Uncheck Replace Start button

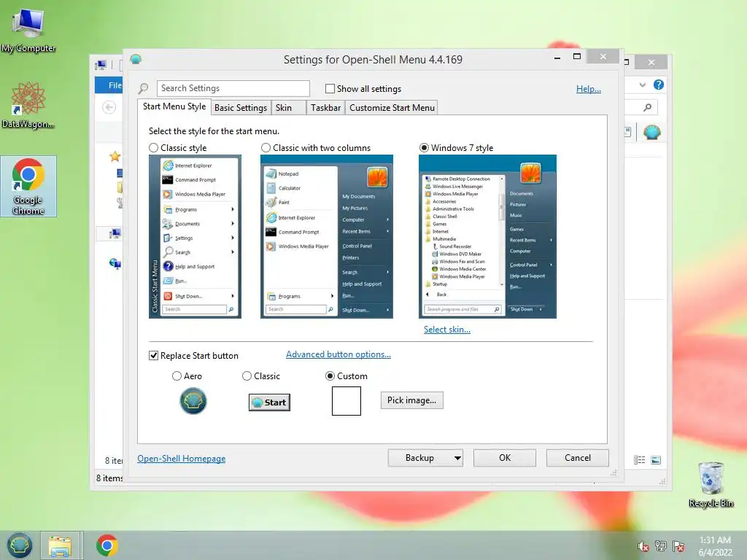153,356
